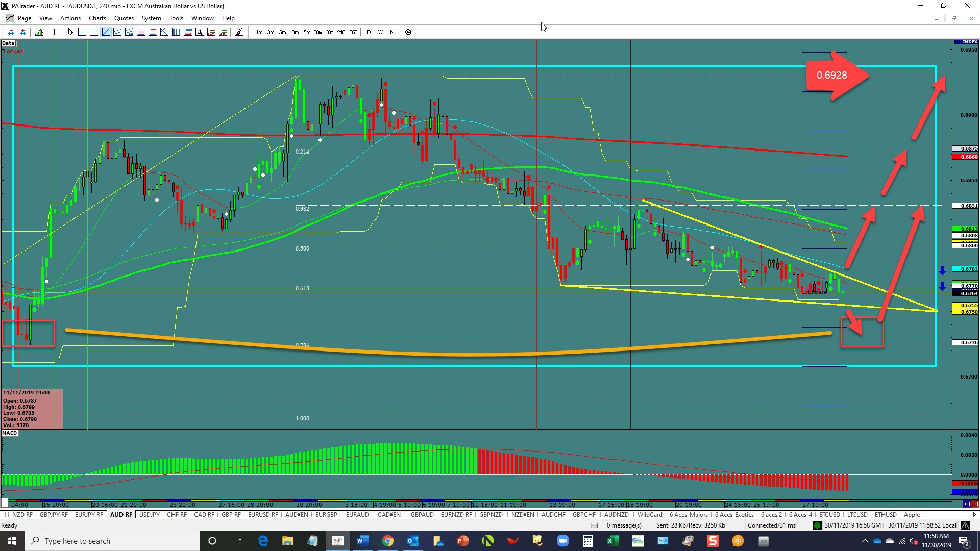
Task: Select the RSL levels tool
Action: (x=223, y=32)
